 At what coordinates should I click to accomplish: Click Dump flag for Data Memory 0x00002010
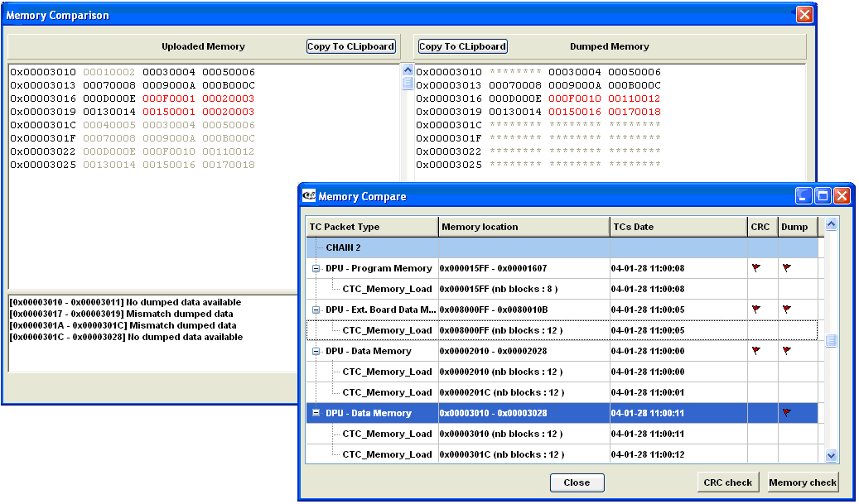[786, 351]
